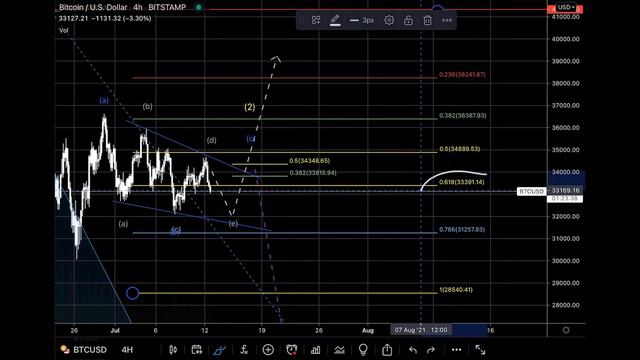Click the (e) wave label
Image resolution: width=640 pixels, height=360 pixels.
(233, 224)
